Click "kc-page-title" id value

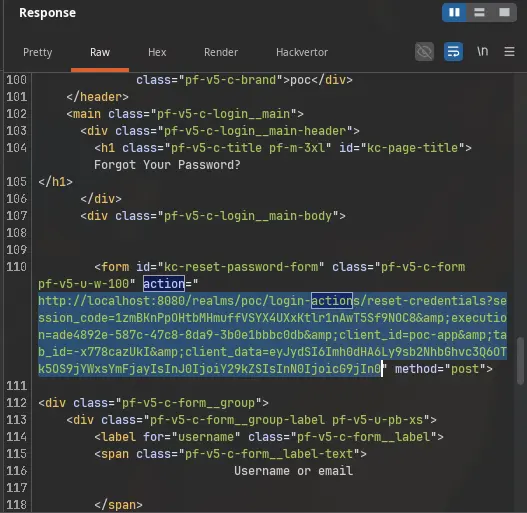(412, 148)
